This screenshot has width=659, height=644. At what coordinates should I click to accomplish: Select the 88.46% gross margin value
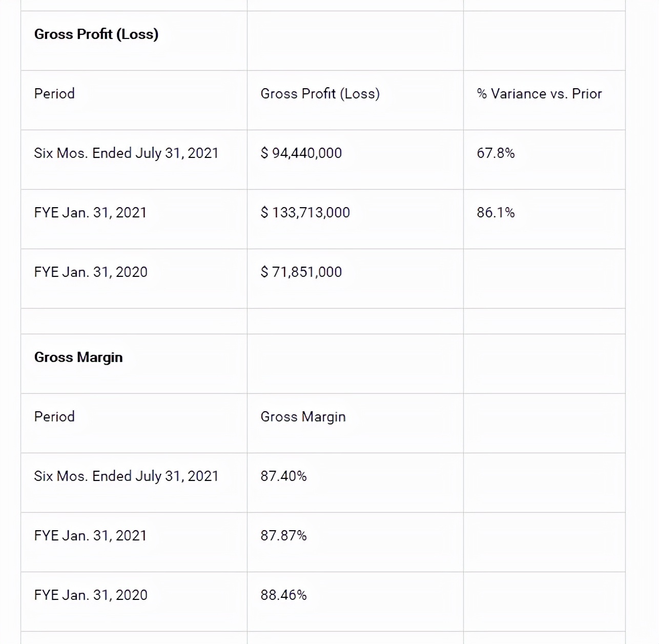(283, 595)
